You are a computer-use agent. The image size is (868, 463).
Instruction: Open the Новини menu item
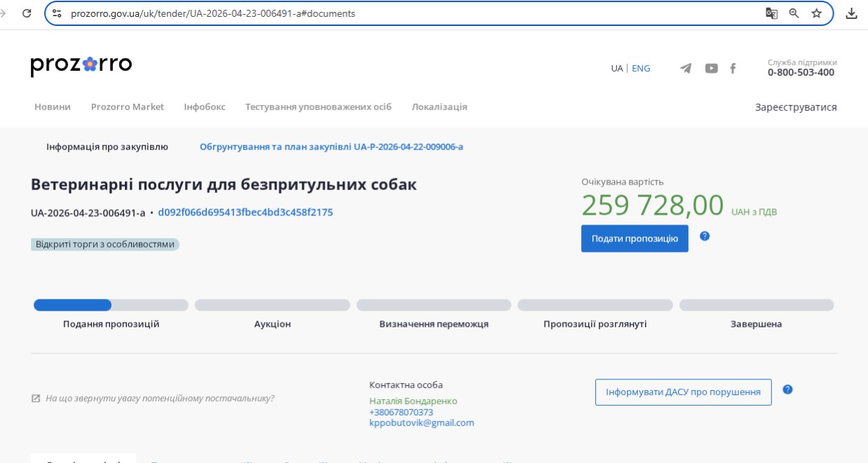tap(53, 107)
